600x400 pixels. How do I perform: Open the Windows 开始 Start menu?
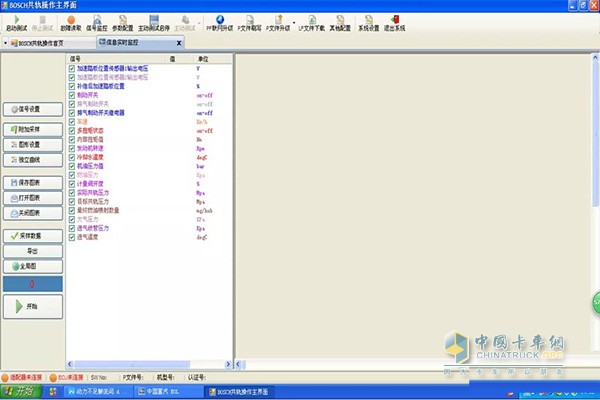coord(21,392)
